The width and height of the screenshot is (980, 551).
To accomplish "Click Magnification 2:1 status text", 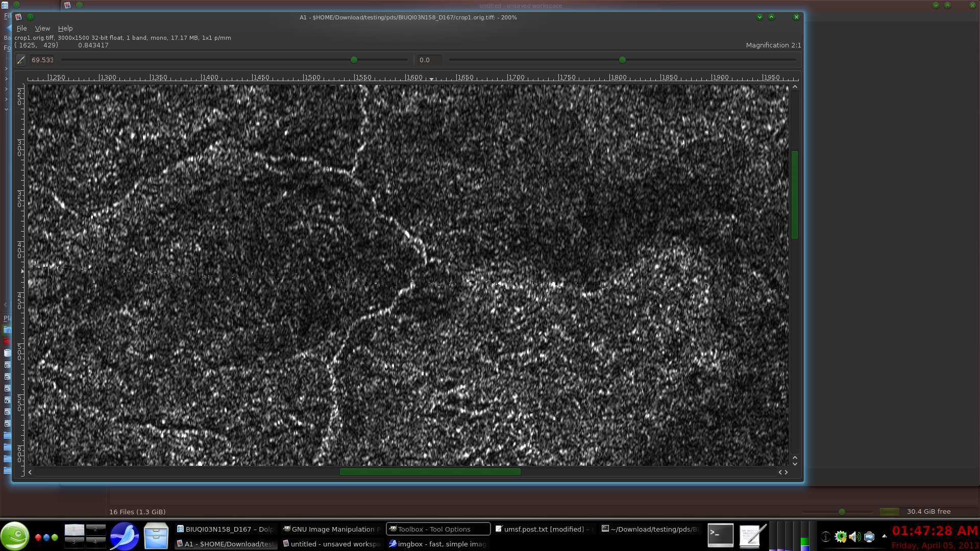I will tap(773, 45).
